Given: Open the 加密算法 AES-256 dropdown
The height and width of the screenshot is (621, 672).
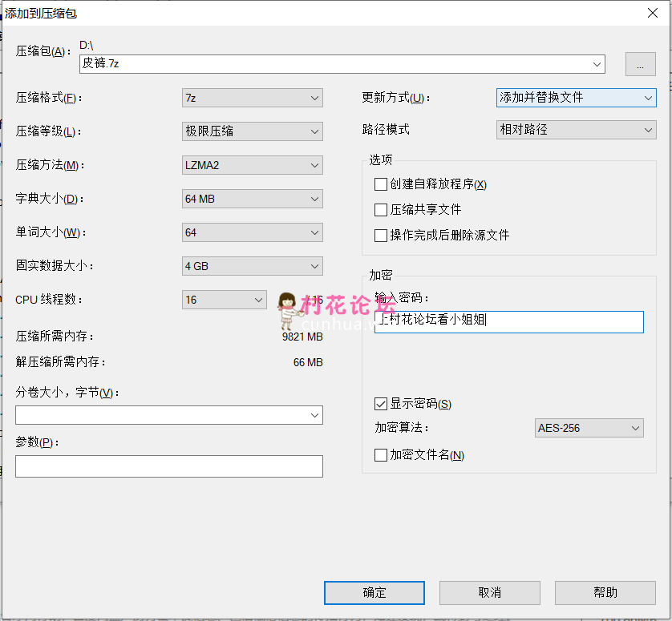Looking at the screenshot, I should pyautogui.click(x=589, y=428).
